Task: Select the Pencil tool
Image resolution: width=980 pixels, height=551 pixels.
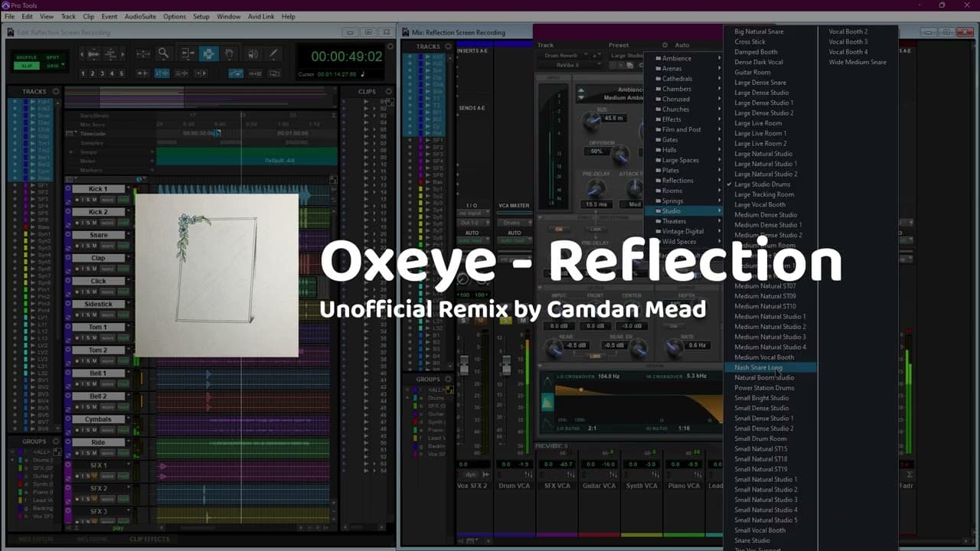Action: 273,54
